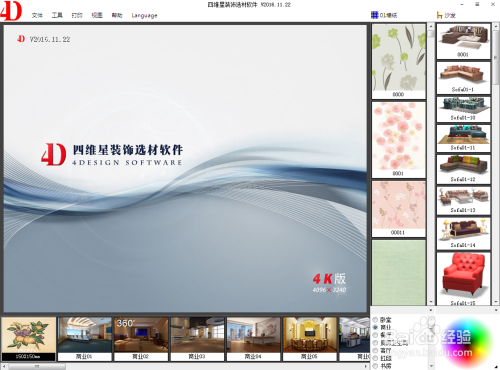Select the 客厅 room radio button
This screenshot has height=370, width=500.
coord(375,350)
